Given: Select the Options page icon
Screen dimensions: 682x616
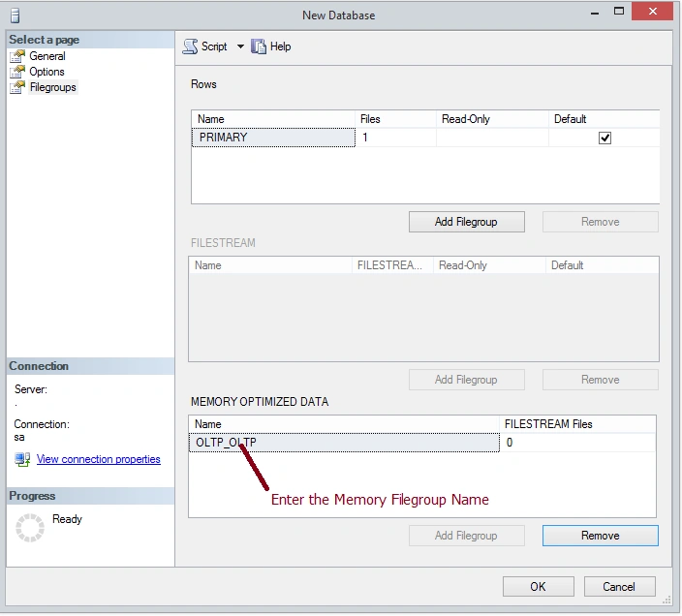Looking at the screenshot, I should [17, 72].
